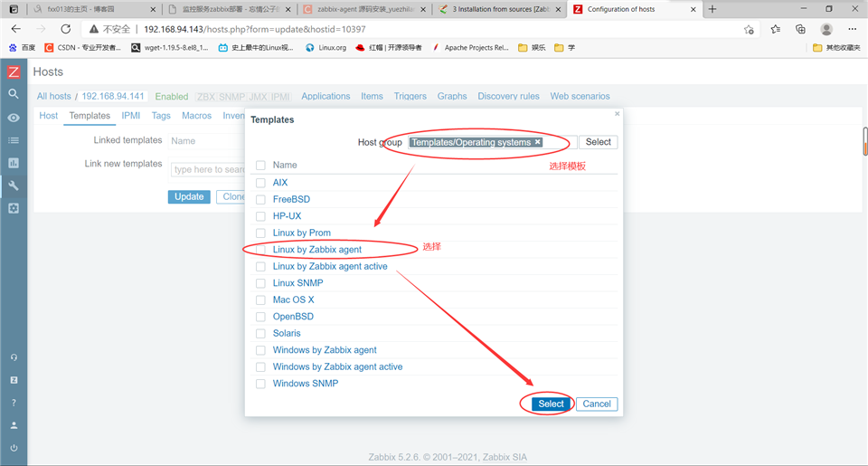Screen dimensions: 868x466
Task: Click Select button next to Host group
Action: [598, 142]
